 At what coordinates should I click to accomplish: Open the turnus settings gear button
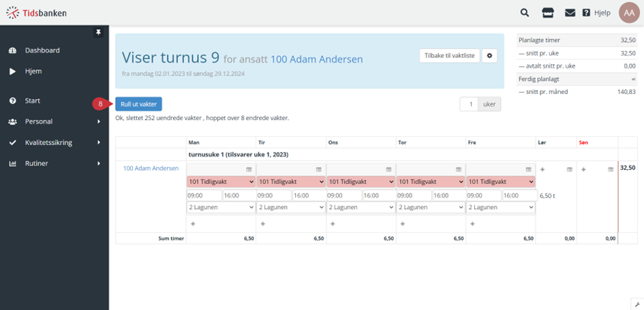489,56
